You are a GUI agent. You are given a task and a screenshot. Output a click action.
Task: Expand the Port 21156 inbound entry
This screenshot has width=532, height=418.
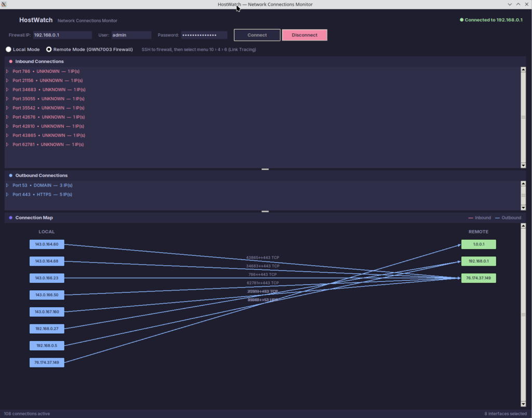tap(7, 81)
